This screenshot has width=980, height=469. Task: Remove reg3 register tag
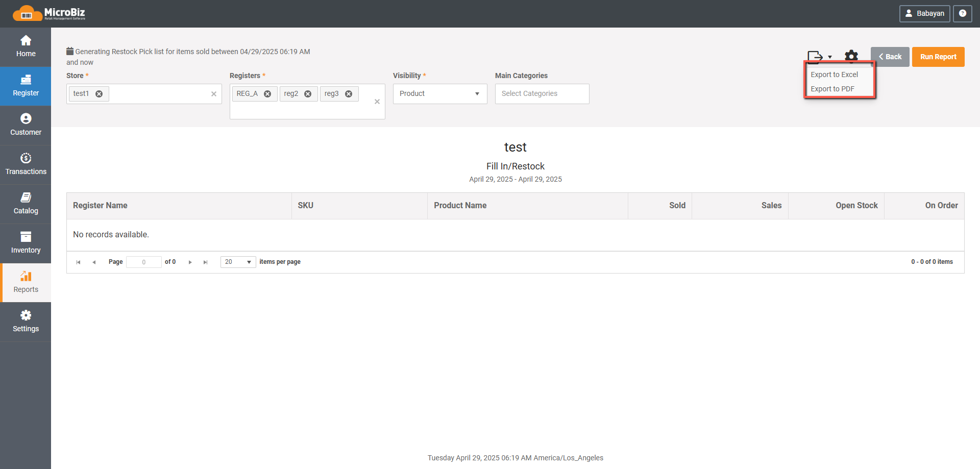tap(349, 94)
